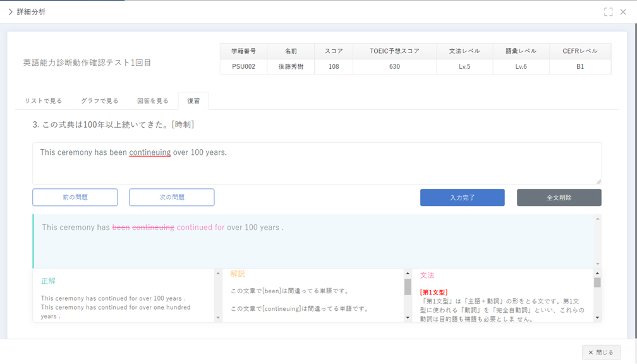Click the CEFR level B1 cell
This screenshot has height=364, width=637.
tap(580, 66)
